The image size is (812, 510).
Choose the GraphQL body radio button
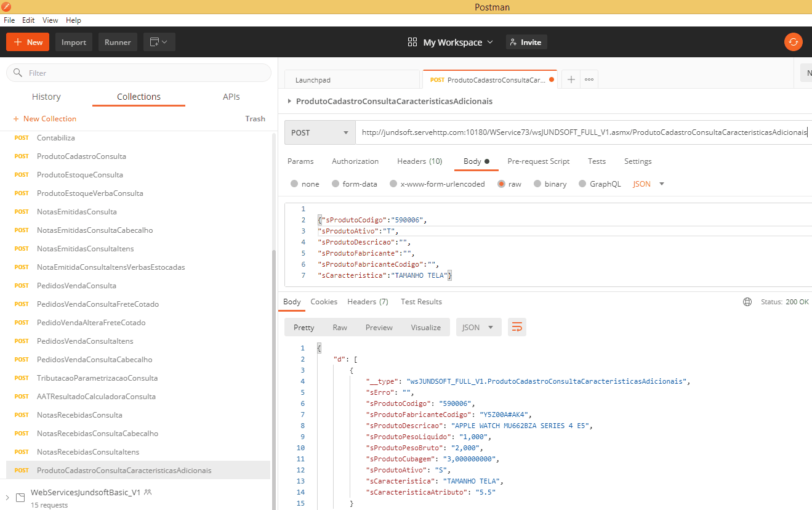click(582, 184)
